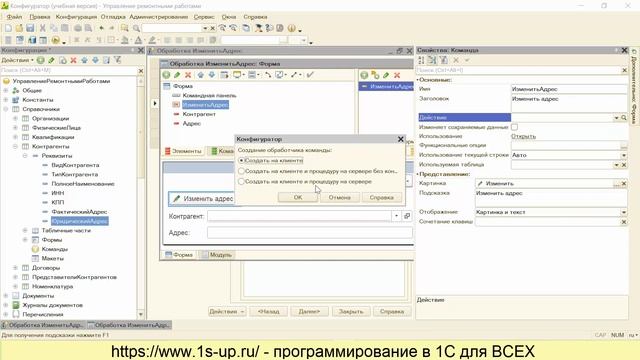The image size is (640, 360).
Task: Open the Отображение 'Картинка и текст' dropdown
Action: (624, 212)
